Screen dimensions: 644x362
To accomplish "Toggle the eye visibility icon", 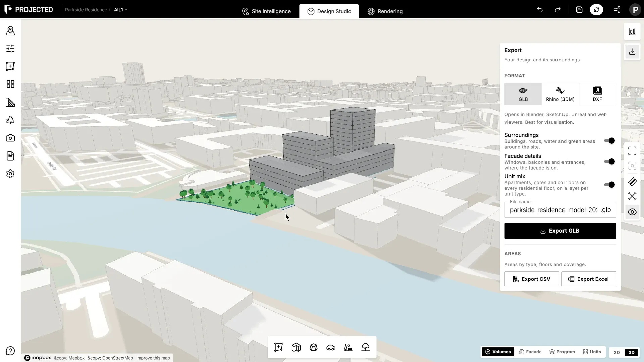I will [632, 212].
